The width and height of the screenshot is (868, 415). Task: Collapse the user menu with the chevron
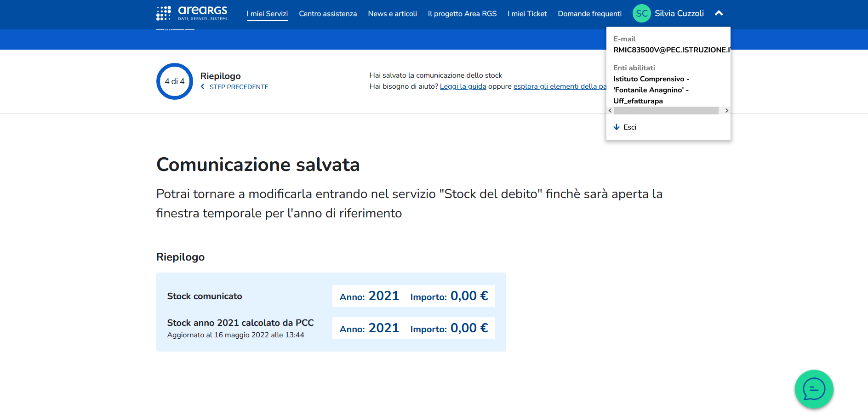point(719,13)
